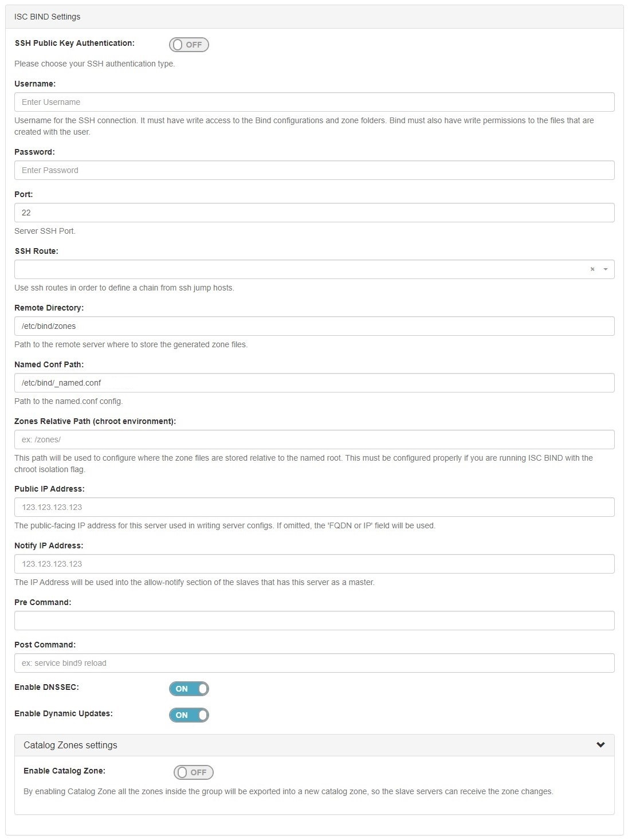Click the Remote Directory field

[x=314, y=326]
